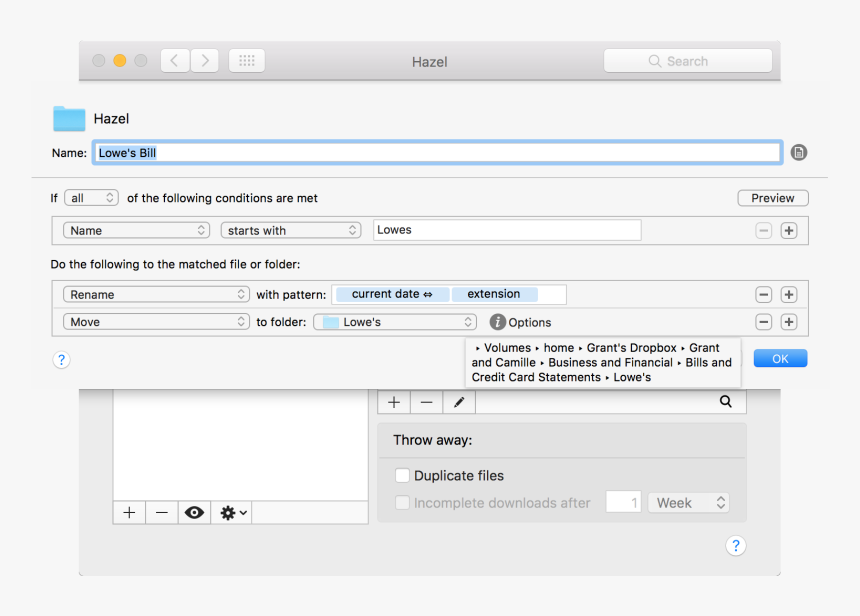
Task: Select the Lowe's destination folder dropdown
Action: pyautogui.click(x=394, y=322)
